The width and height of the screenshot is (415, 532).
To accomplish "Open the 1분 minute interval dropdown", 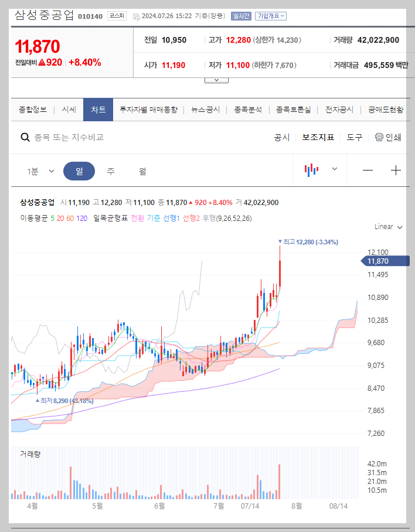I will tap(40, 171).
